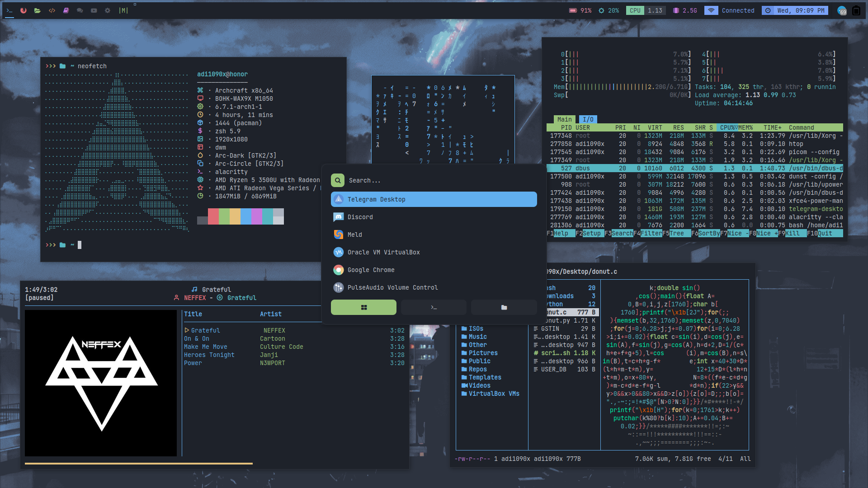Click F10 Quit in htop footer
The image size is (868, 488).
825,233
